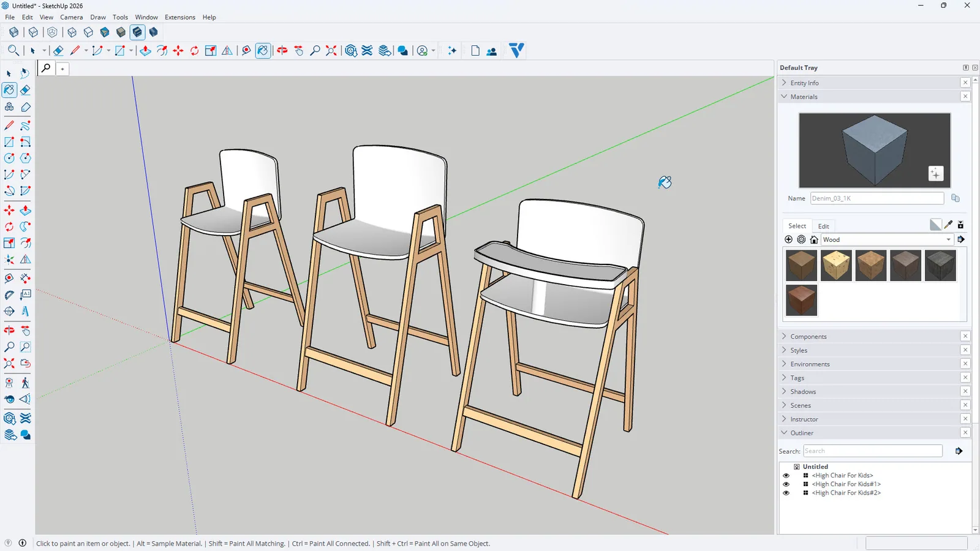Switch to the Edit tab in Materials
This screenshot has height=551, width=980.
tap(823, 226)
